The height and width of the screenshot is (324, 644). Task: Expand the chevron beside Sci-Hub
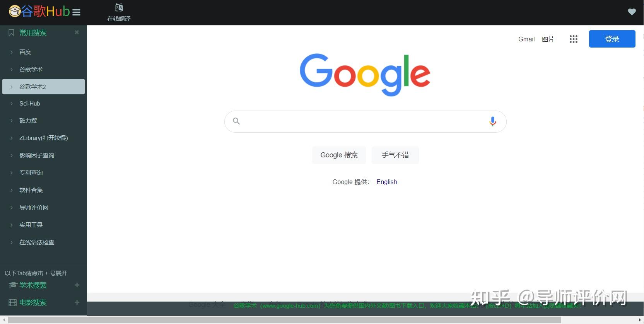click(11, 104)
